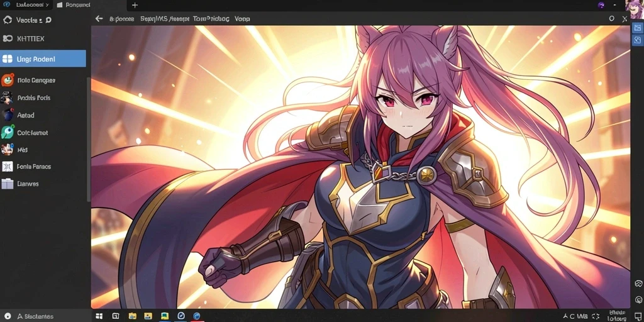Open a new tab with the plus button
Image resolution: width=644 pixels, height=322 pixels.
[x=135, y=5]
